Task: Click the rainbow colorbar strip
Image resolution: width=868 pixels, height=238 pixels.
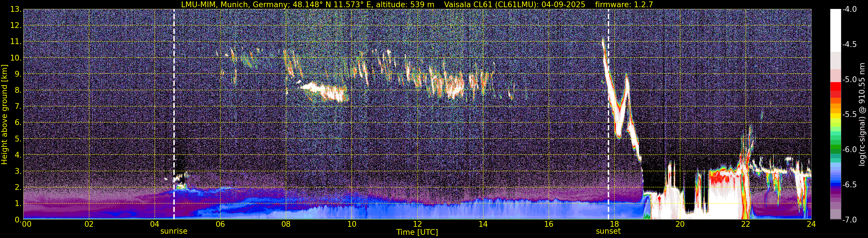Action: [835, 114]
